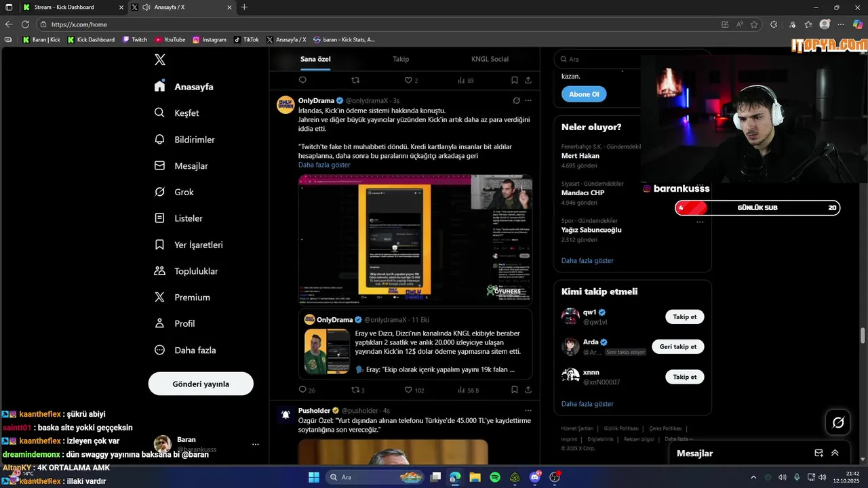Viewport: 868px width, 488px height.
Task: Open Grok actions on OnlyDrama post
Action: [x=516, y=100]
